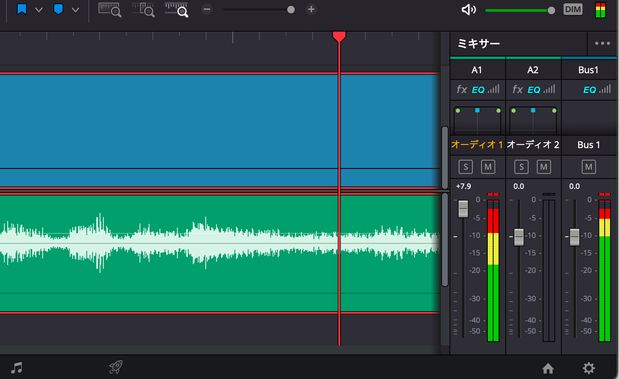Go to the home project manager
Screen dimensions: 619x379
tap(548, 368)
